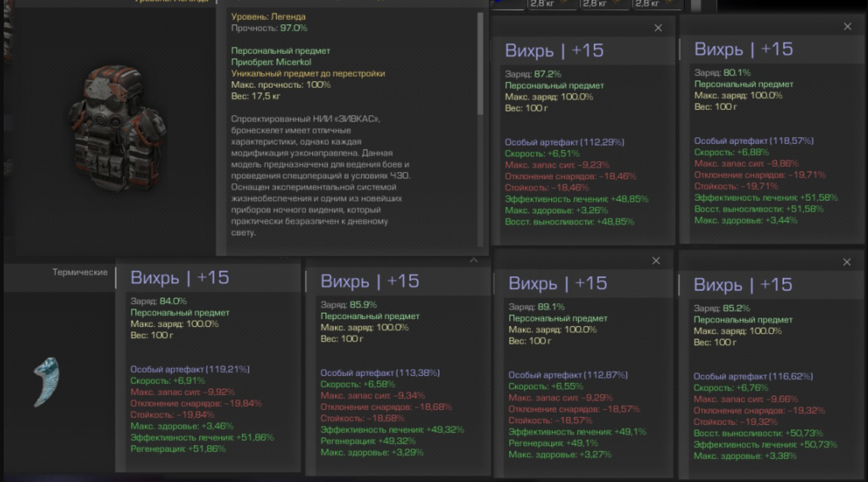Click 'Особый артефакт (118,57%)' line
The width and height of the screenshot is (868, 482).
click(754, 141)
